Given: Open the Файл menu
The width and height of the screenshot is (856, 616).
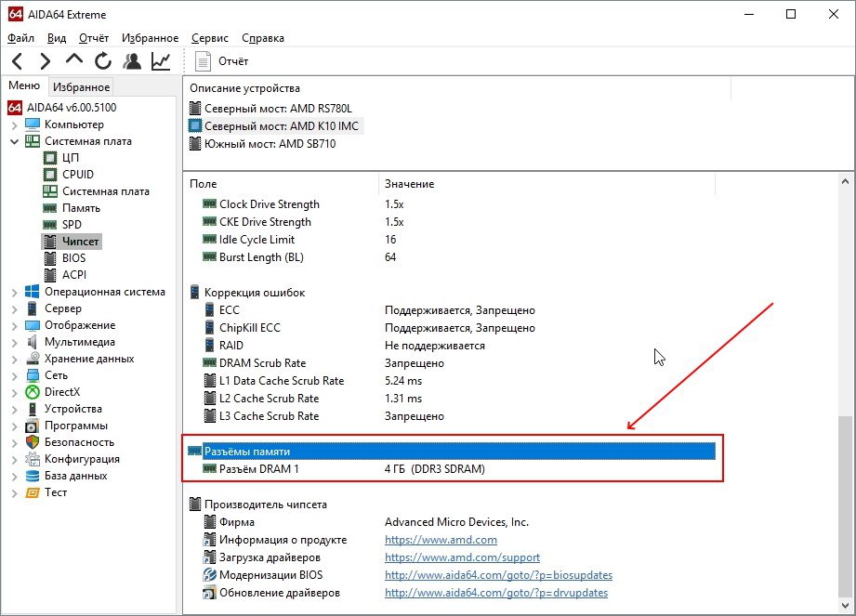Looking at the screenshot, I should 20,38.
